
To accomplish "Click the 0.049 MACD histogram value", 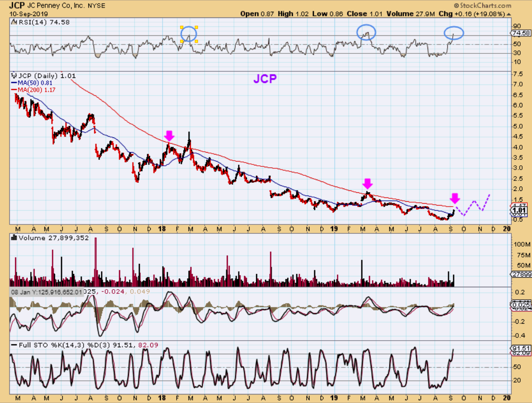I will [x=140, y=292].
